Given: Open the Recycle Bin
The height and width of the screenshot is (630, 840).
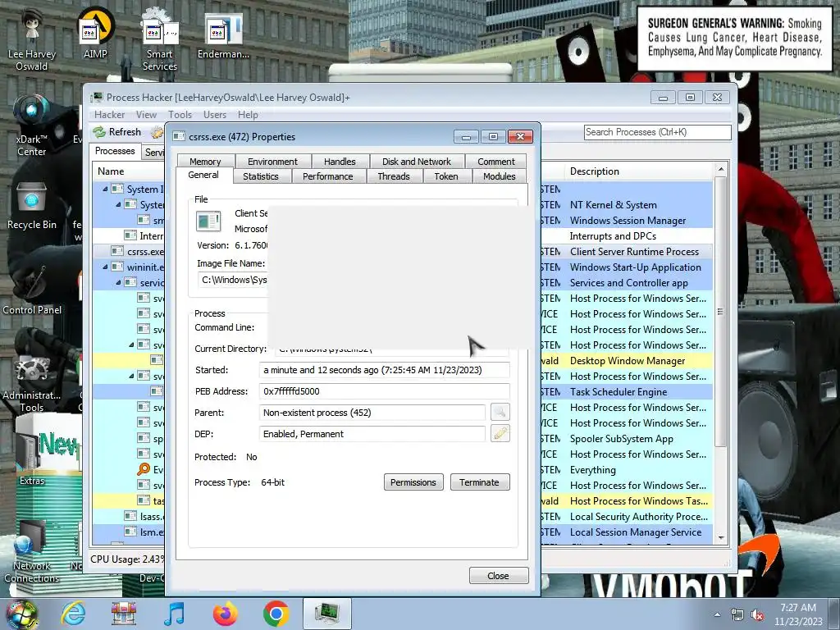Looking at the screenshot, I should 32,206.
